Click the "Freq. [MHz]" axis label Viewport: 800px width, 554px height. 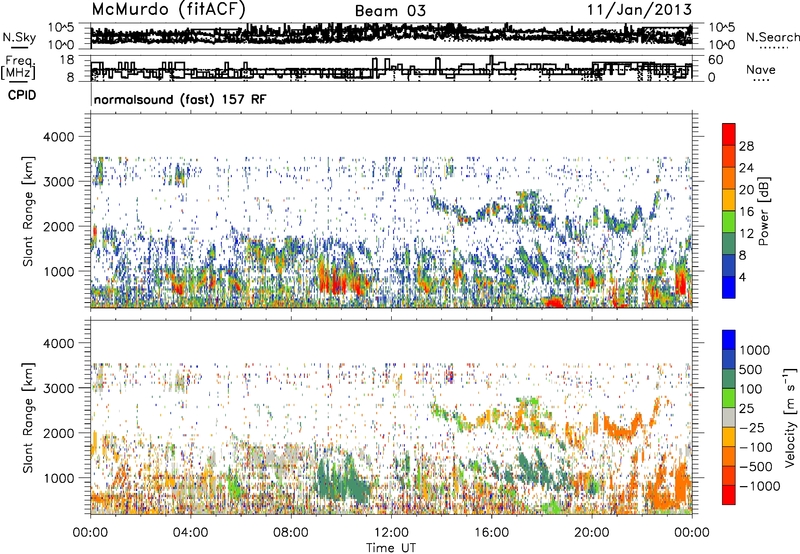(18, 68)
